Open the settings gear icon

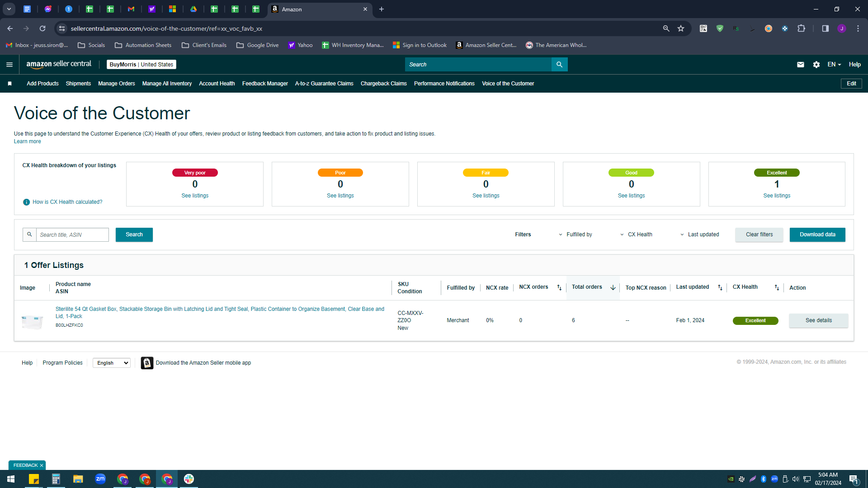click(x=816, y=65)
